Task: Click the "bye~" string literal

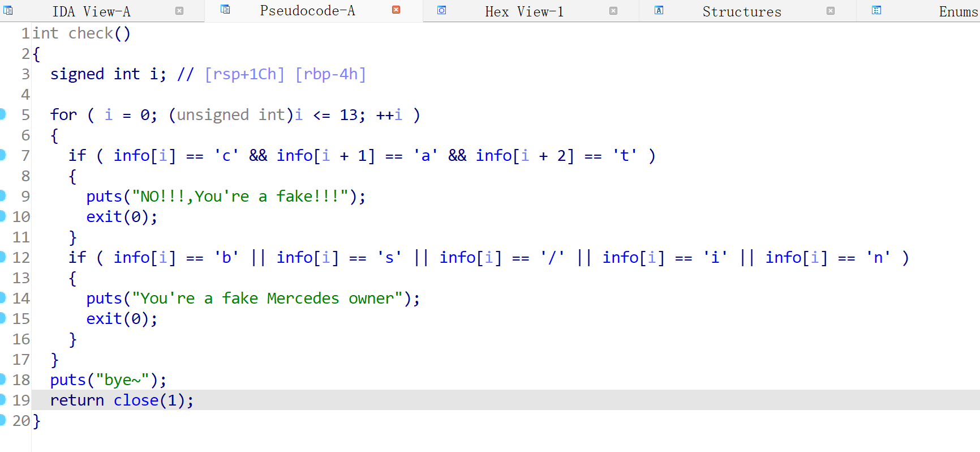Action: point(122,380)
